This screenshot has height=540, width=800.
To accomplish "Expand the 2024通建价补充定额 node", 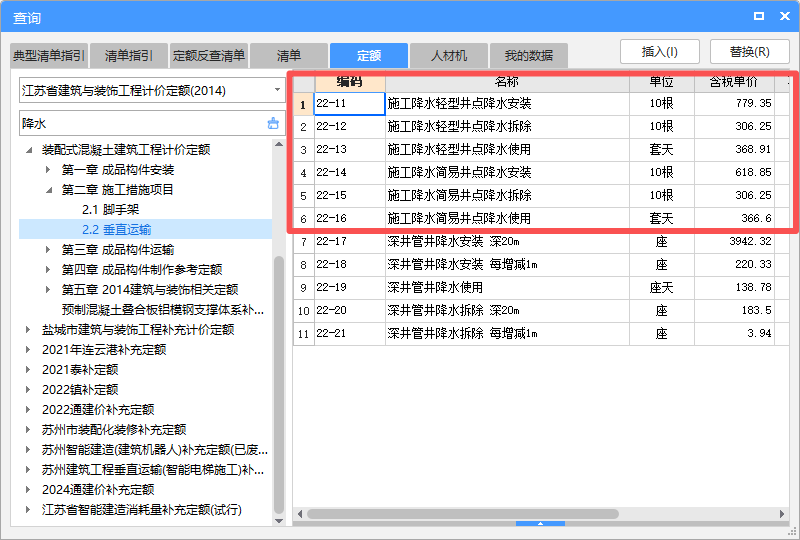I will pyautogui.click(x=28, y=489).
